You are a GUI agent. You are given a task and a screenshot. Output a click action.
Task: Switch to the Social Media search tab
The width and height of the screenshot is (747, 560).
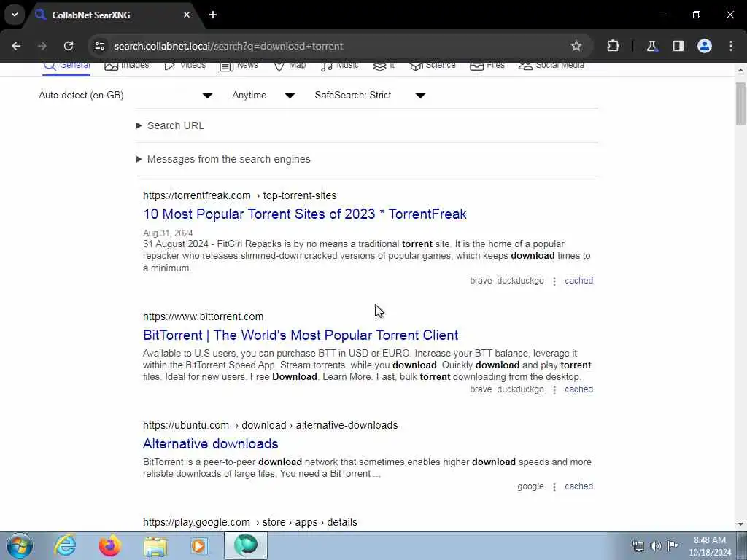pyautogui.click(x=551, y=66)
